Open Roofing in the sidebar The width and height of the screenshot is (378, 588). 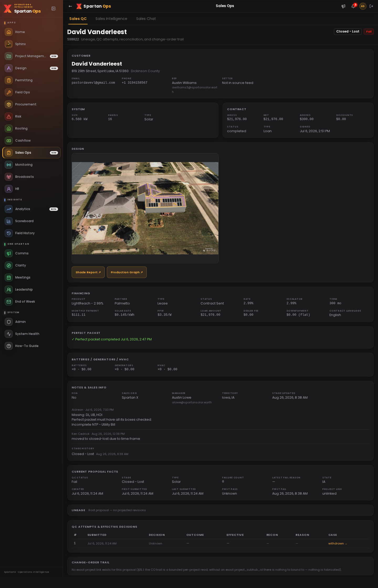pyautogui.click(x=31, y=129)
